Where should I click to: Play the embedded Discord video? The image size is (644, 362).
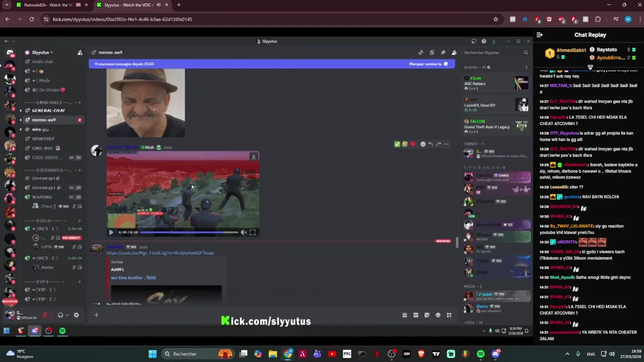(x=111, y=232)
